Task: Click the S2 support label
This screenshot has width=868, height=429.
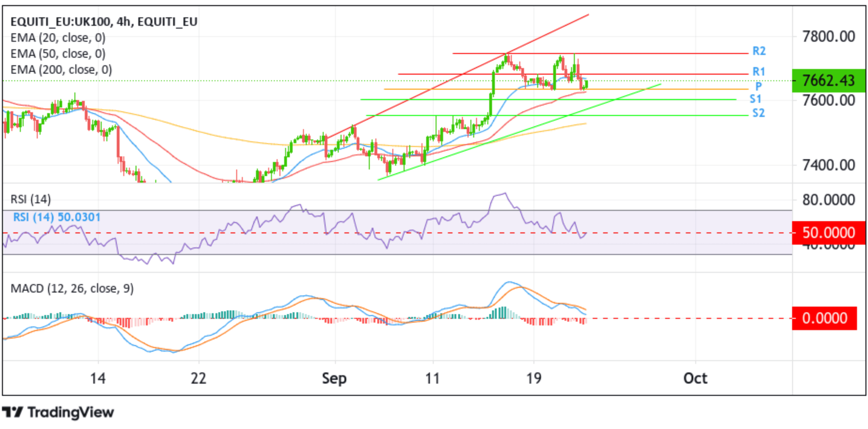Action: [x=759, y=113]
